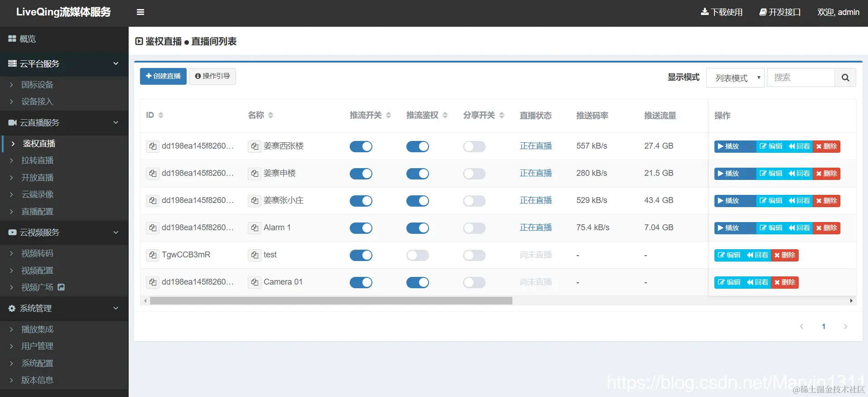
Task: Toggle 推流开关 for 姜寨西张楼
Action: pyautogui.click(x=361, y=146)
